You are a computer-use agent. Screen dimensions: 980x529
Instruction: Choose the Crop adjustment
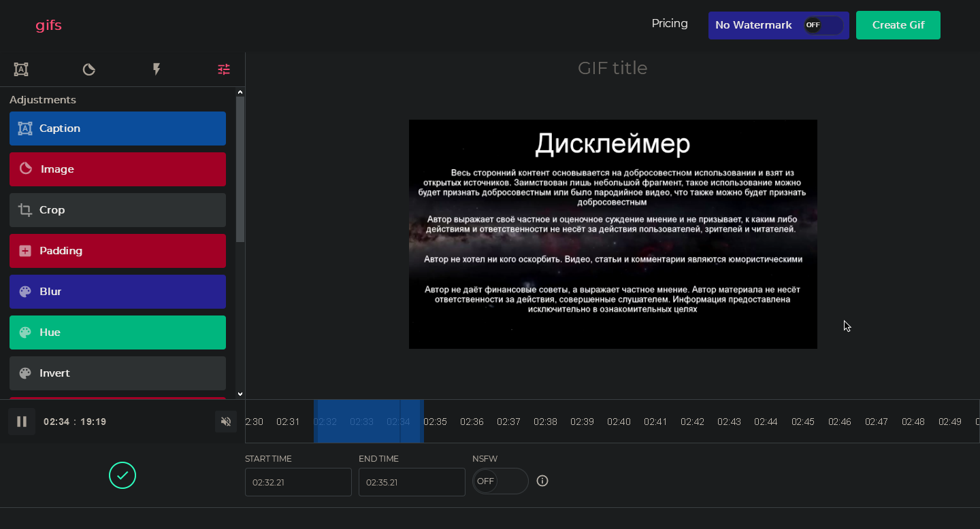pos(118,210)
